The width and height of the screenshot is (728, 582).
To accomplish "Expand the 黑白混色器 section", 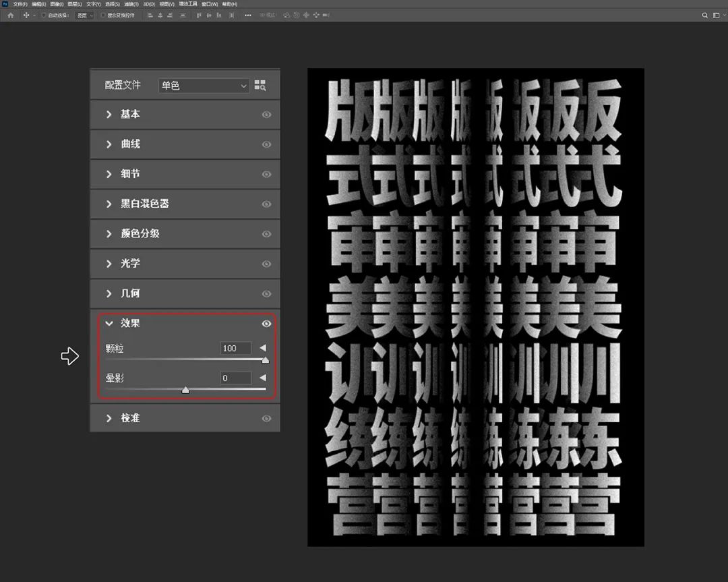I will coord(144,204).
